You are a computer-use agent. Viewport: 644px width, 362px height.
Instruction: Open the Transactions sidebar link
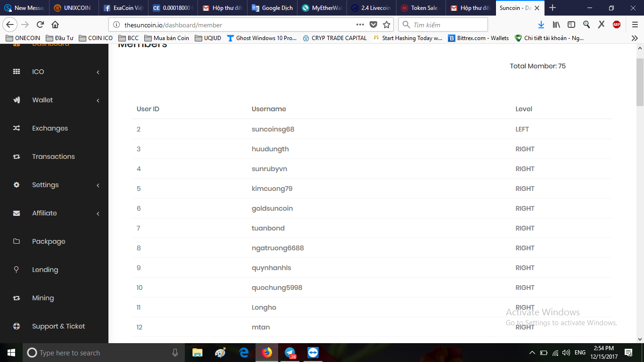53,156
